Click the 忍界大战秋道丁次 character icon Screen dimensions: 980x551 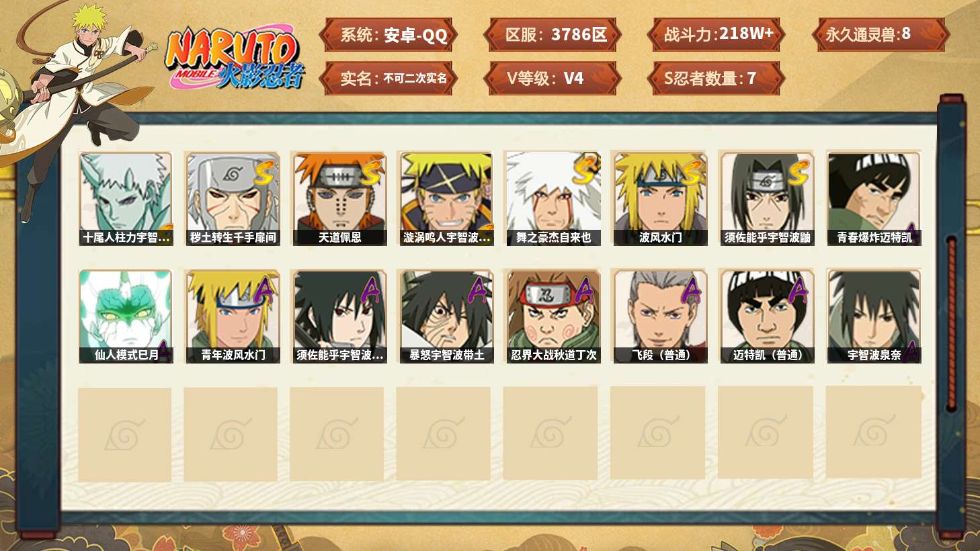[553, 316]
